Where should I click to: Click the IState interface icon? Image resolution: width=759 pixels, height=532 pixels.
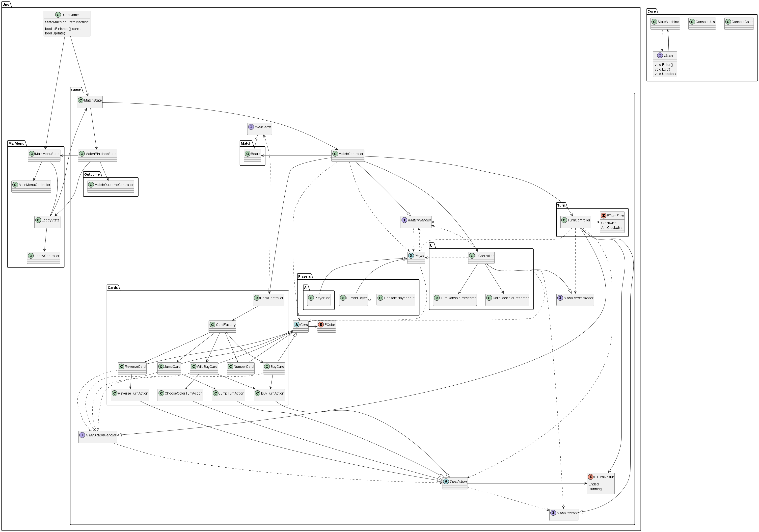(660, 55)
